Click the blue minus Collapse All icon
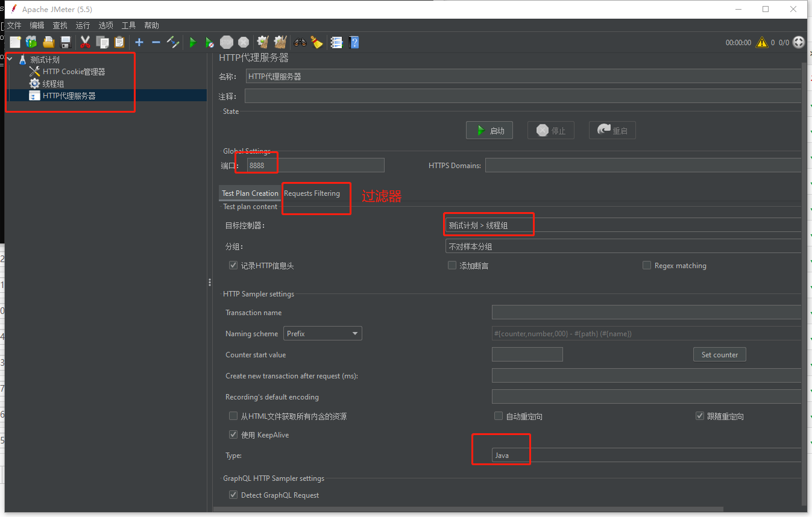 [x=156, y=42]
